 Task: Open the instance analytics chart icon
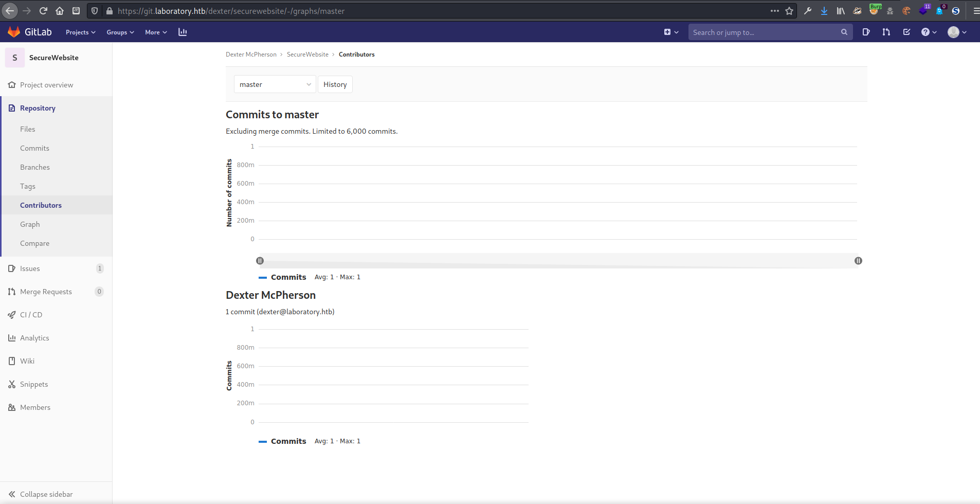[183, 32]
